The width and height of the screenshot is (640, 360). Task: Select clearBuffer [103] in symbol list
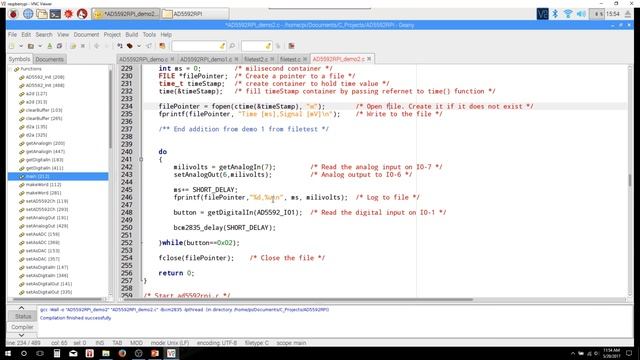click(x=44, y=110)
